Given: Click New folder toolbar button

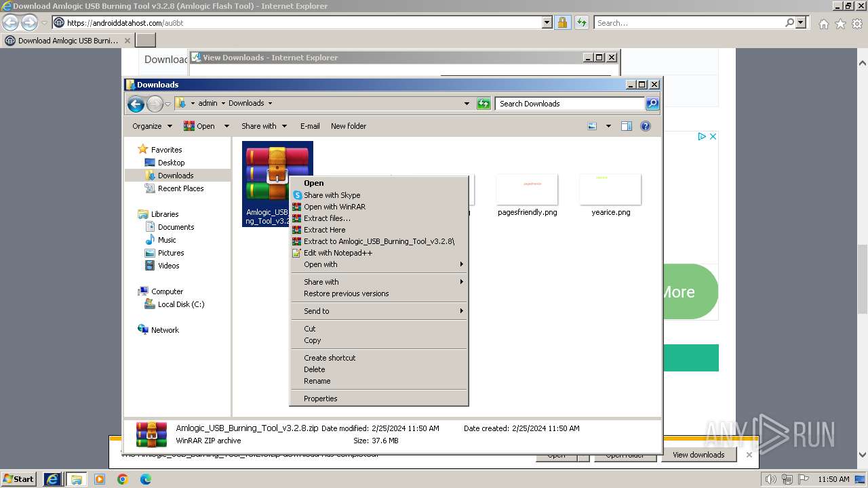Looking at the screenshot, I should pyautogui.click(x=349, y=126).
